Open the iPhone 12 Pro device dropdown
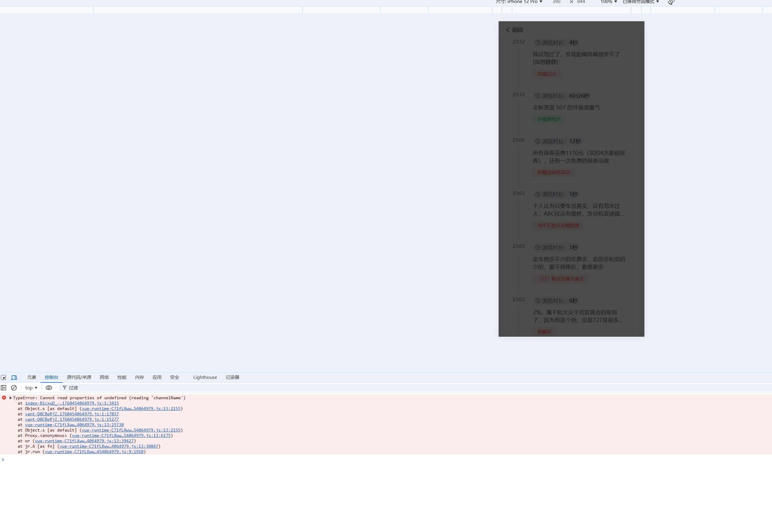 pos(524,2)
